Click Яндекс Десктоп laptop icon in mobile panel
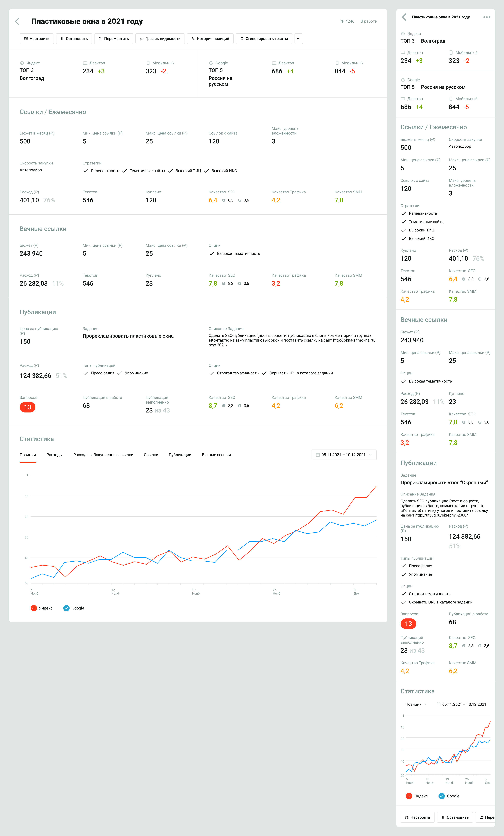Viewport: 504px width, 836px height. coord(403,53)
